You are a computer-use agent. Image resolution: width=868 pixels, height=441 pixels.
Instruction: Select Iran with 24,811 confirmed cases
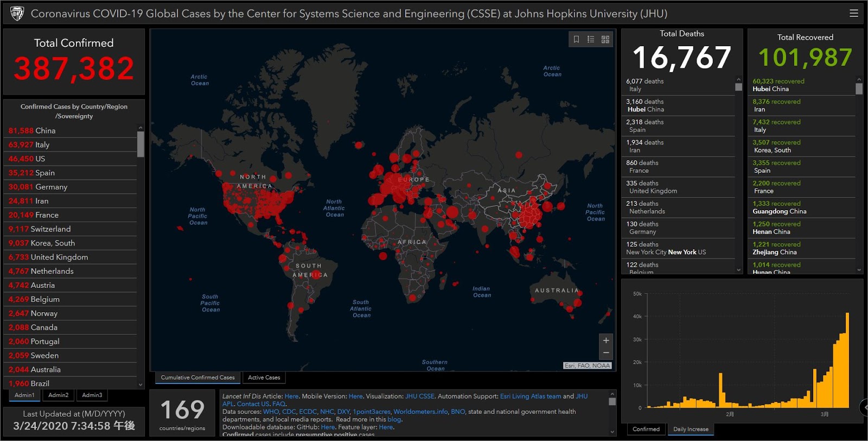(71, 201)
